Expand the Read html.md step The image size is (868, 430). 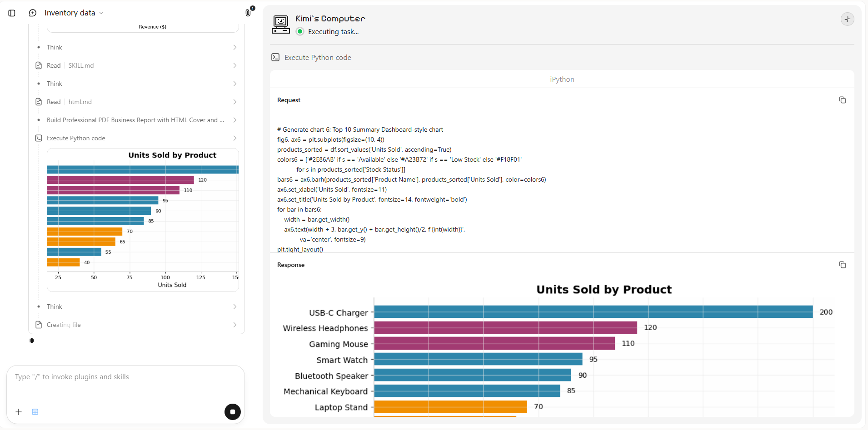point(136,102)
